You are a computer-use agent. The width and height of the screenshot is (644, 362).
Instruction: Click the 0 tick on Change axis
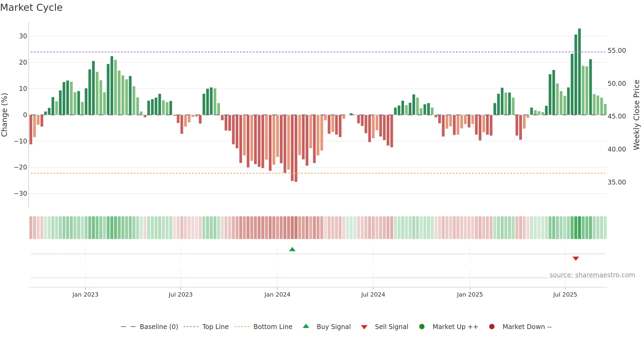coord(25,115)
